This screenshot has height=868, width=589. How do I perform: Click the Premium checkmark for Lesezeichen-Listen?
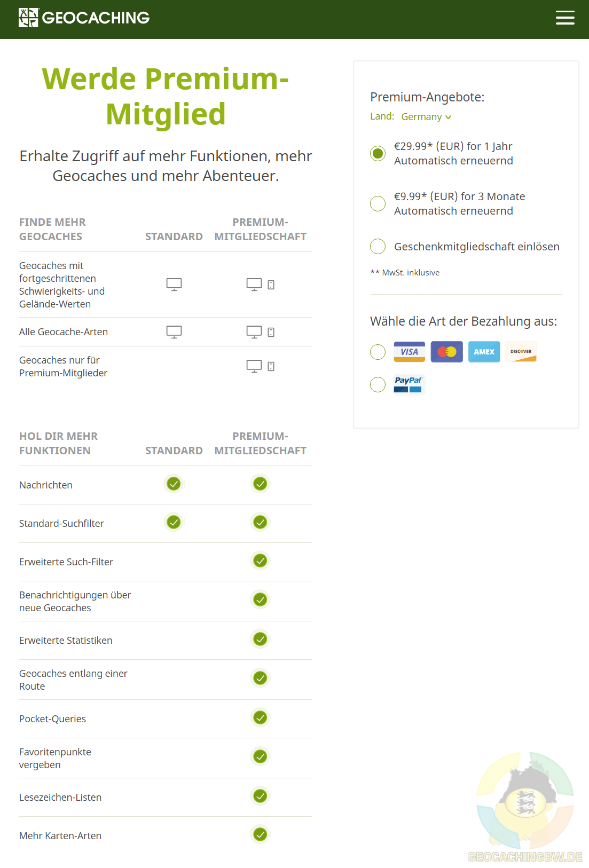(x=260, y=796)
